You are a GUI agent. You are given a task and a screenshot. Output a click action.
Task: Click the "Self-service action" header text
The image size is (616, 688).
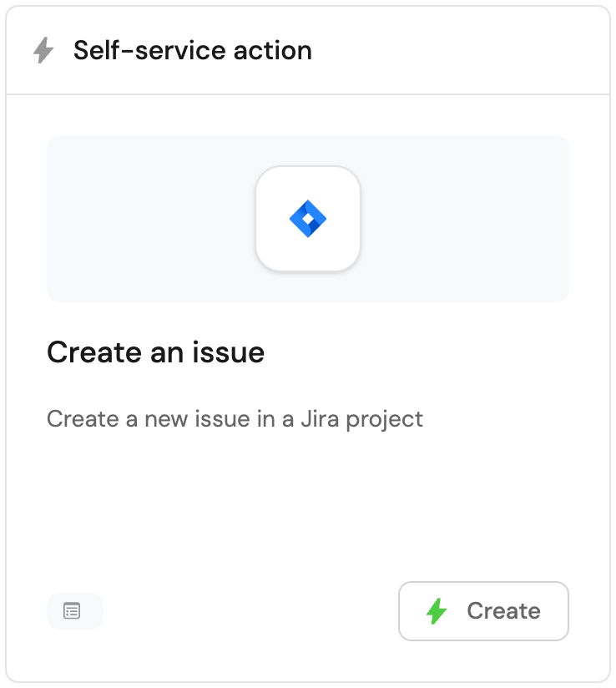[x=193, y=50]
